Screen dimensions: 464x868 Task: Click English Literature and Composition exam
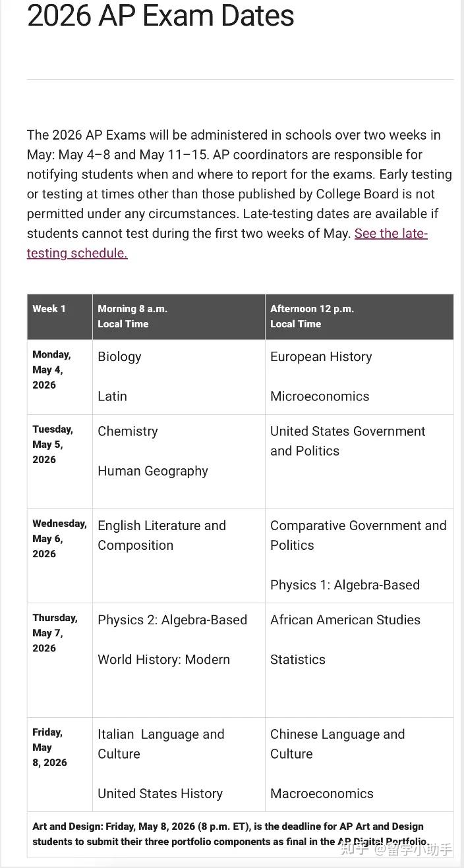point(161,535)
